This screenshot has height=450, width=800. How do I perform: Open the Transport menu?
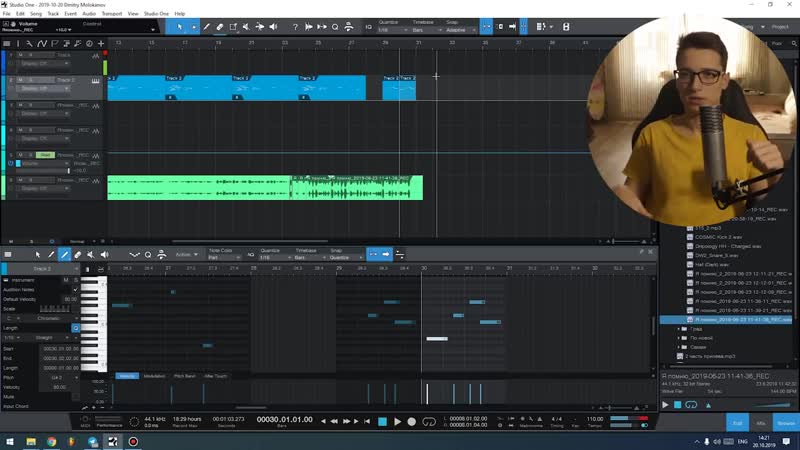click(x=112, y=14)
